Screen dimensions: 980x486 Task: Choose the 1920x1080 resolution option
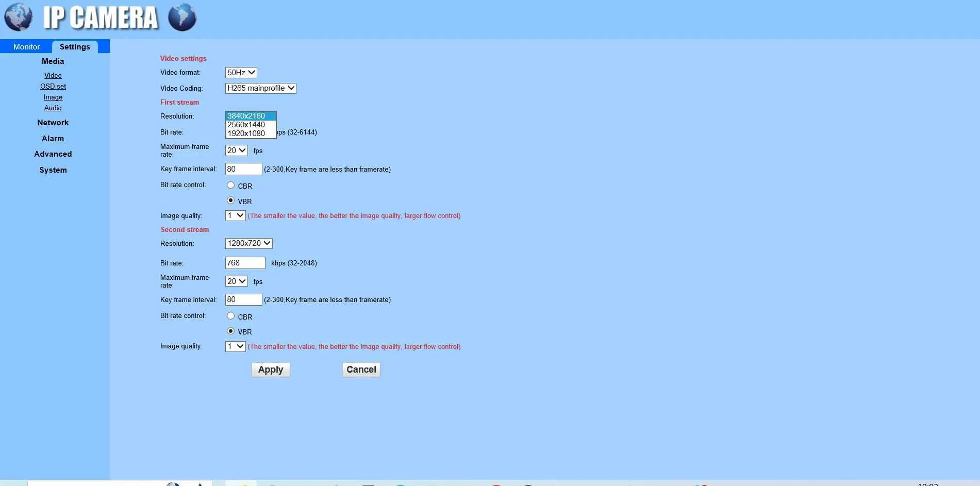click(x=246, y=133)
